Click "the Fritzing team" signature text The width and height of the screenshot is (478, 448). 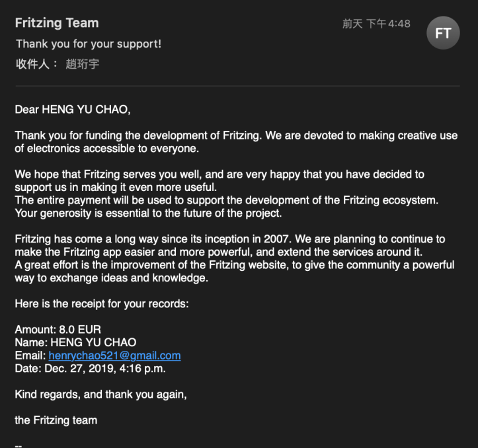(x=56, y=420)
